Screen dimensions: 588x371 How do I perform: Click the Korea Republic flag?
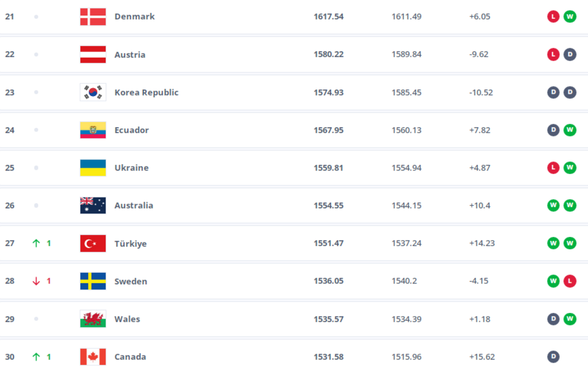[x=93, y=92]
